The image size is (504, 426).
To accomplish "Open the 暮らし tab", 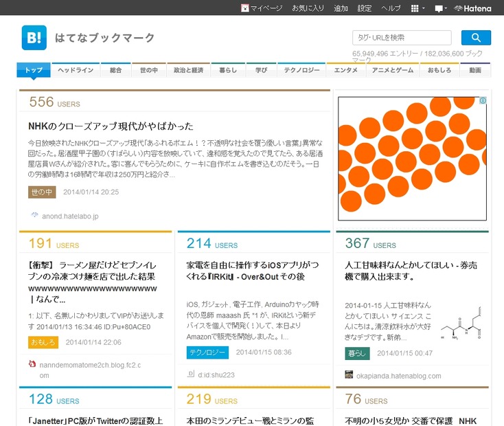I will (228, 70).
